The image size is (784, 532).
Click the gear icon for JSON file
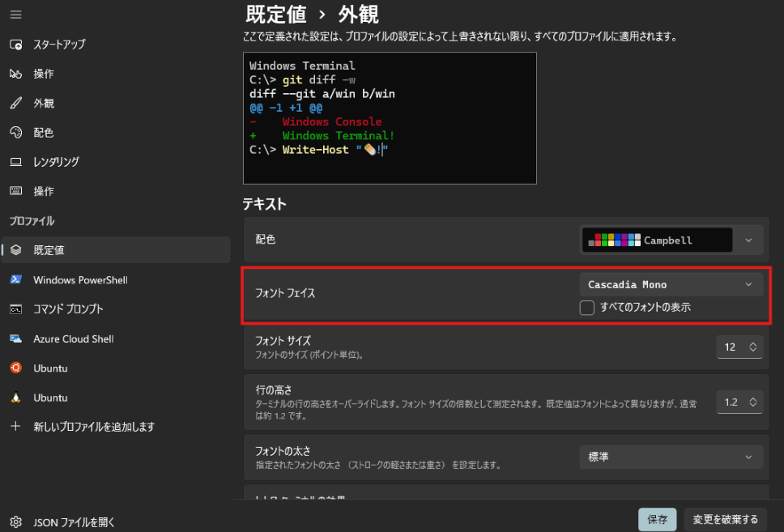(x=16, y=522)
